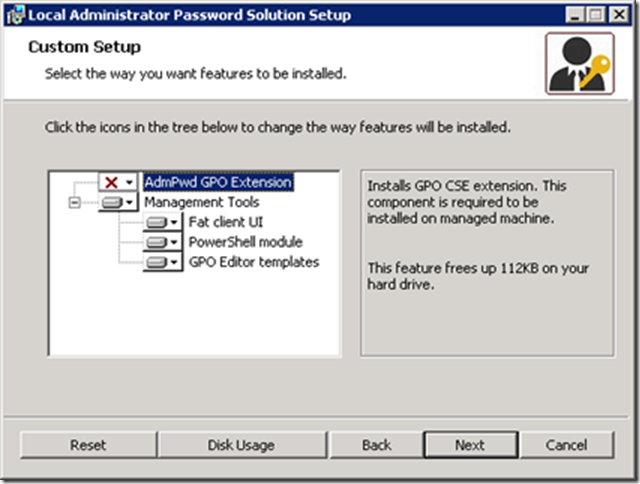
Task: Close the Setup window
Action: (x=620, y=15)
